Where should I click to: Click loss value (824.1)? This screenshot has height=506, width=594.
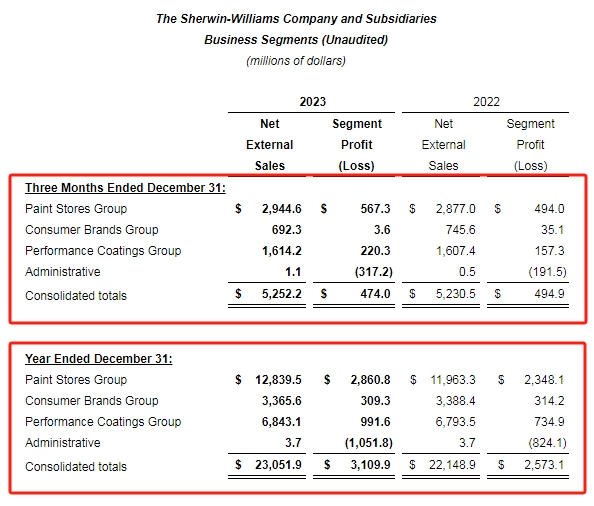547,443
